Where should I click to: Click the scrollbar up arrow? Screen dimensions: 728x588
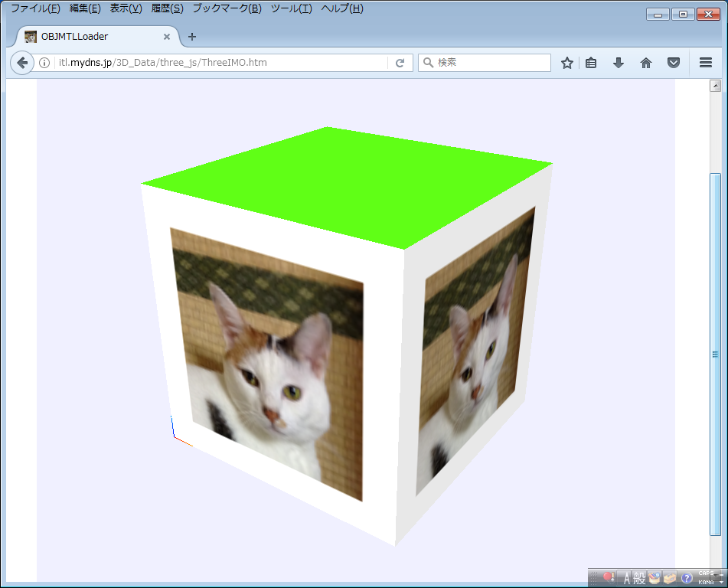click(716, 86)
